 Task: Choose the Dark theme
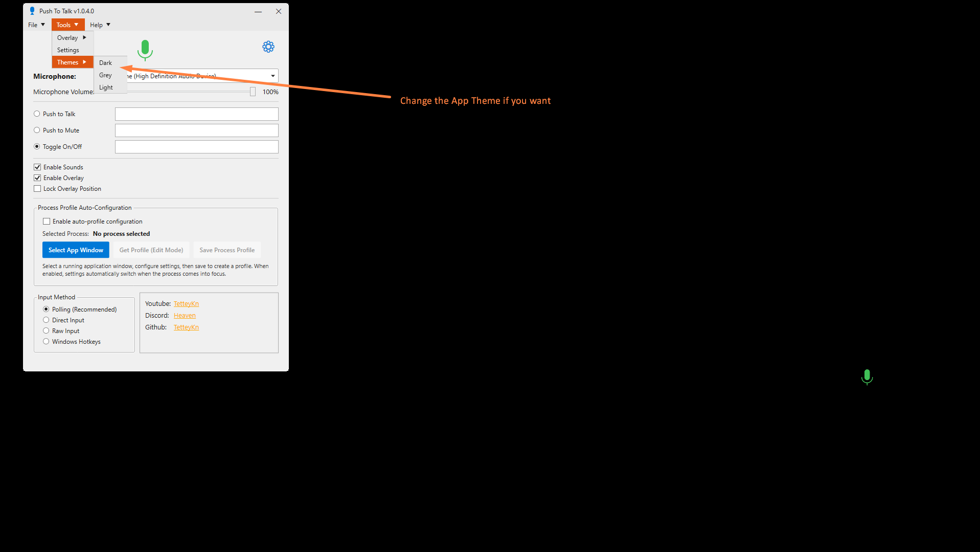tap(110, 62)
